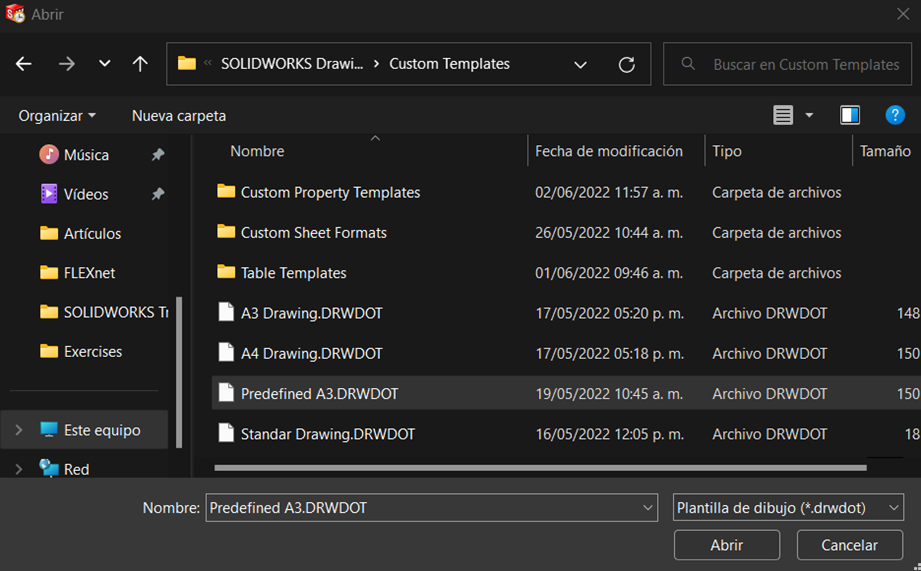Screen dimensions: 921x571
Task: Open recent locations chevron beside forward arrow
Action: pos(105,63)
